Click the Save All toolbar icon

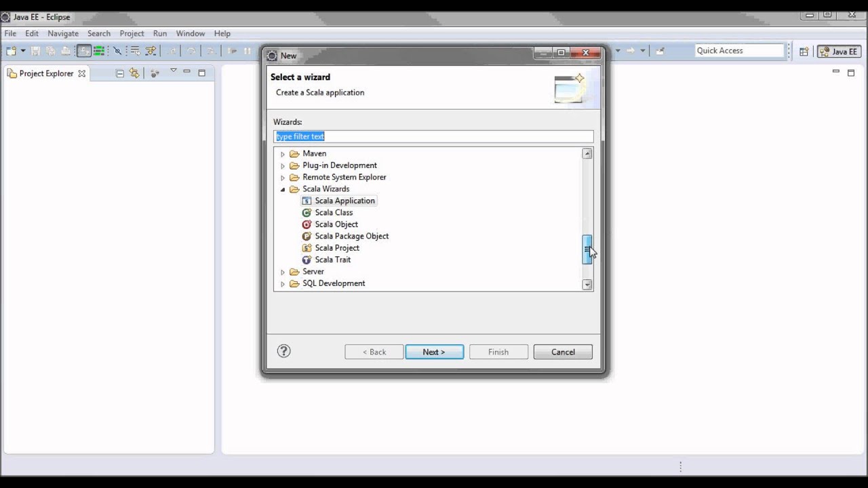tap(51, 51)
